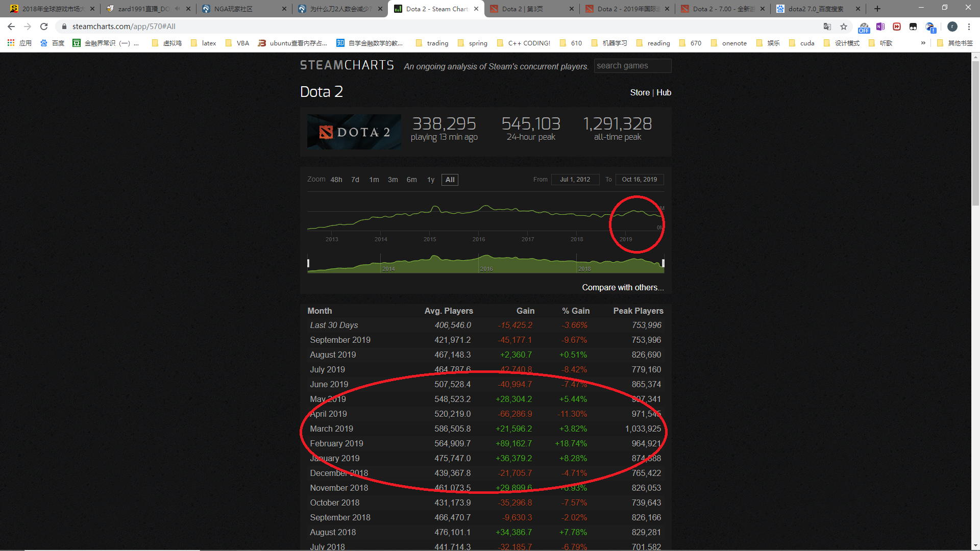Viewport: 980px width, 551px height.
Task: Open the Chrome profile avatar
Action: tap(952, 27)
